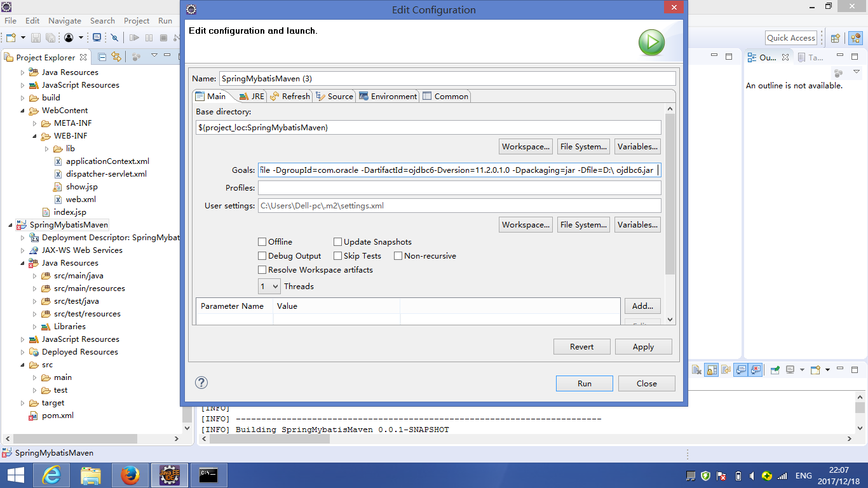The width and height of the screenshot is (868, 488).
Task: Click Variables button for base directory
Action: [637, 146]
